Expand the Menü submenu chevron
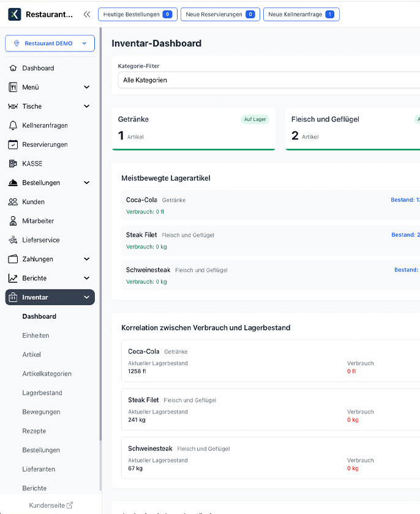The width and height of the screenshot is (420, 514). coord(86,88)
